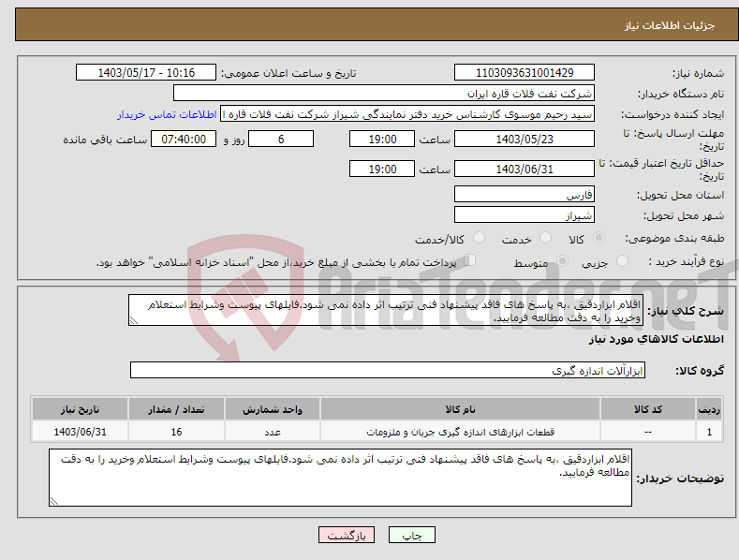The image size is (739, 560).
Task: Click the شرح کلی نیاز description textarea
Action: (386, 310)
